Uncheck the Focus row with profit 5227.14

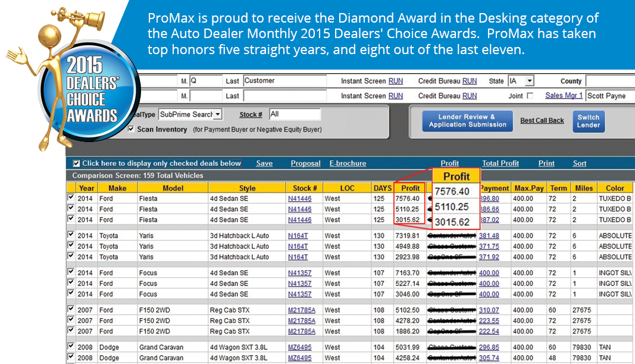pos(71,282)
